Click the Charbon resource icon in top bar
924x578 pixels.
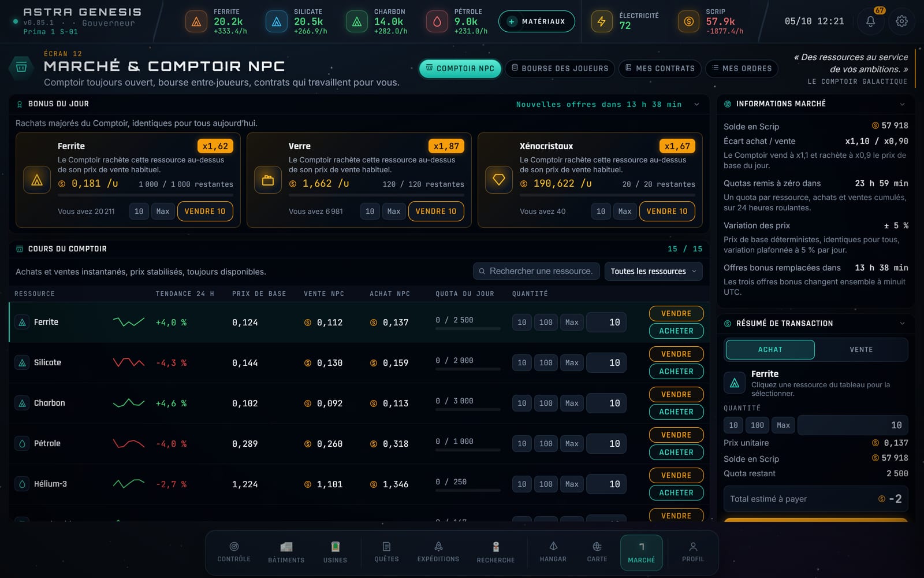(x=357, y=22)
